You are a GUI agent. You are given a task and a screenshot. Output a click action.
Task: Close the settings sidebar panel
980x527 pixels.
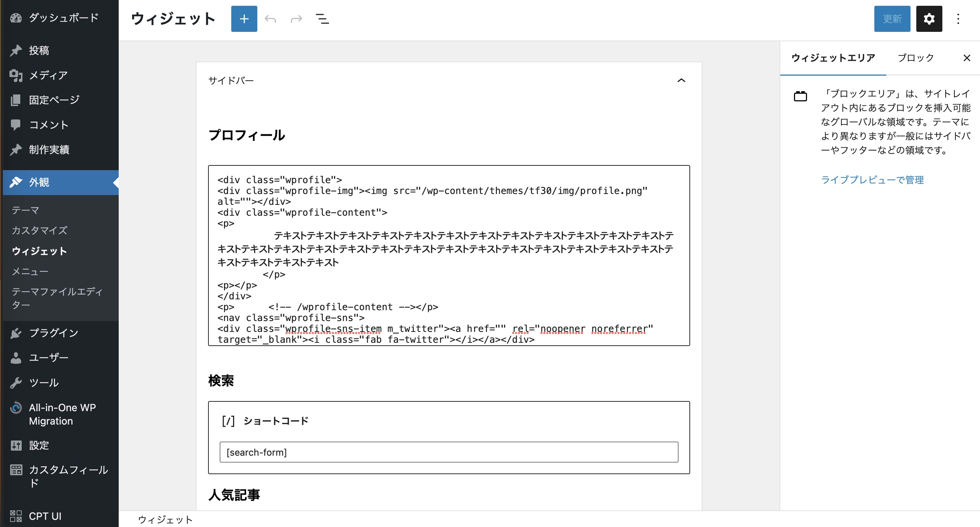pos(966,58)
